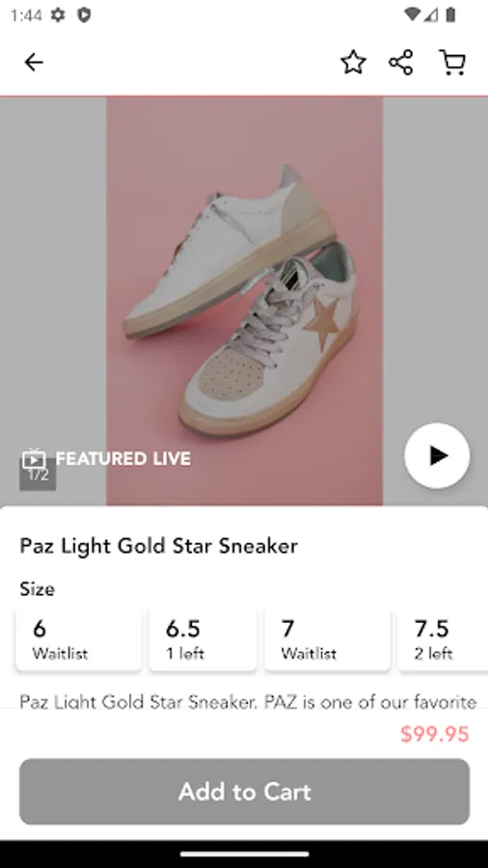
Task: Tap the settings gear in status bar
Action: tap(58, 14)
